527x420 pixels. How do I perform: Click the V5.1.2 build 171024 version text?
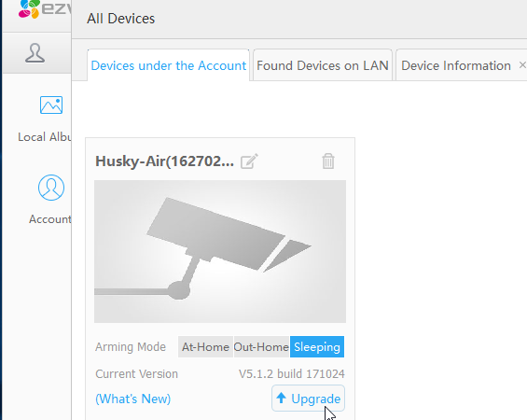(292, 374)
